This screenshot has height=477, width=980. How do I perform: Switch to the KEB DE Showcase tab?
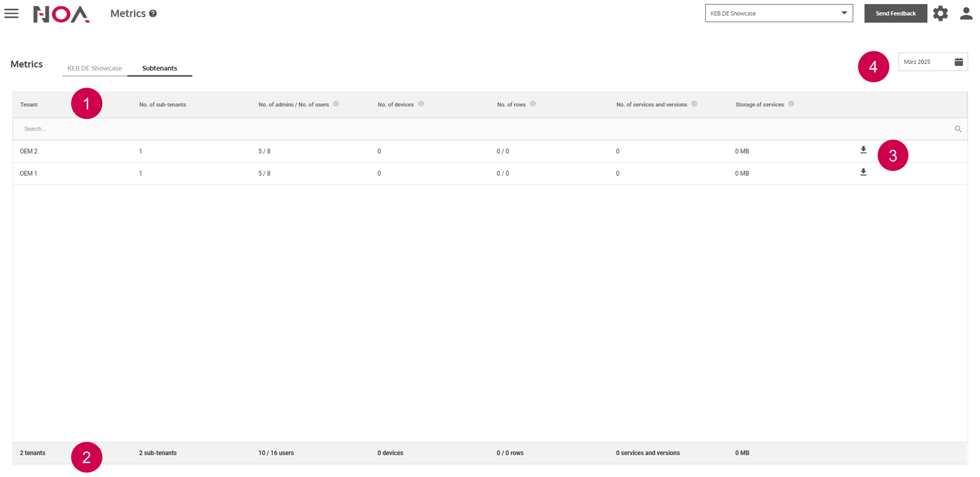tap(95, 69)
